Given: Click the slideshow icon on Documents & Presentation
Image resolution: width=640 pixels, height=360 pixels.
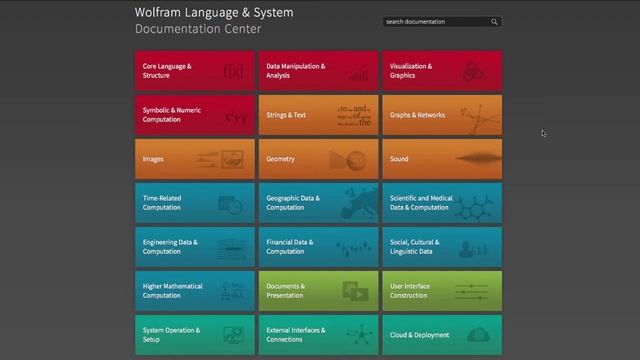Looking at the screenshot, I should click(x=355, y=291).
